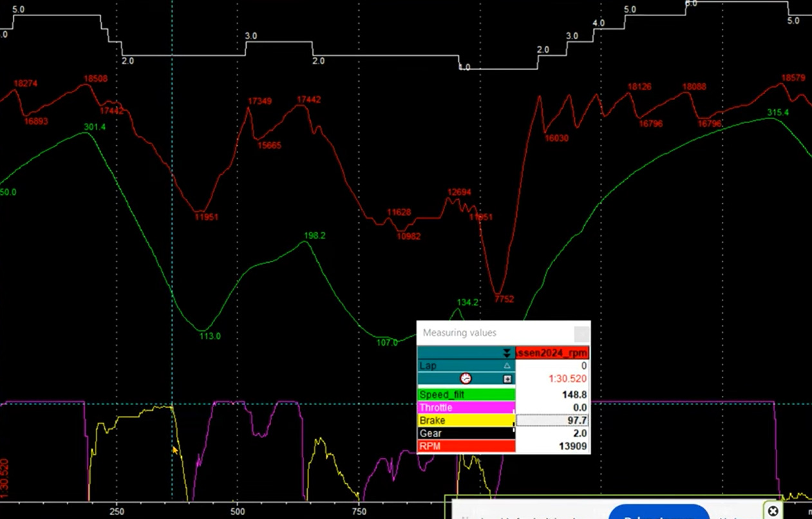
Task: Click the stopwatch clock icon in Measuring values
Action: 466,379
